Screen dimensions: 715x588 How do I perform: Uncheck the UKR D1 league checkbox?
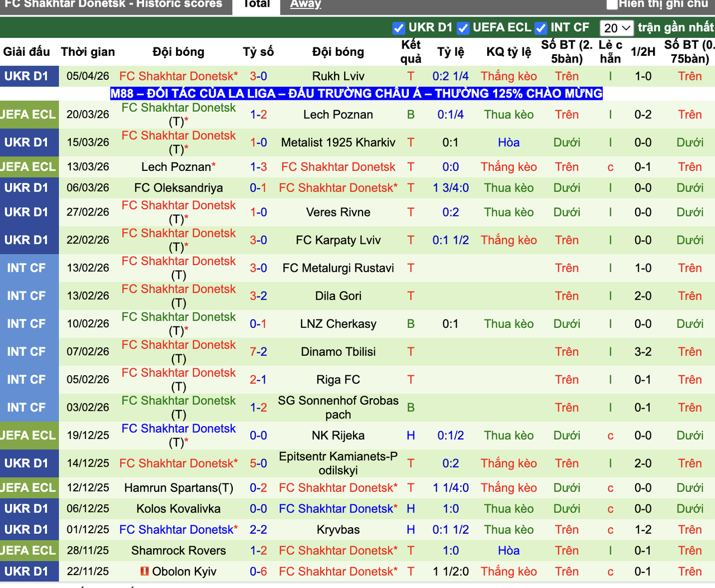pyautogui.click(x=399, y=28)
